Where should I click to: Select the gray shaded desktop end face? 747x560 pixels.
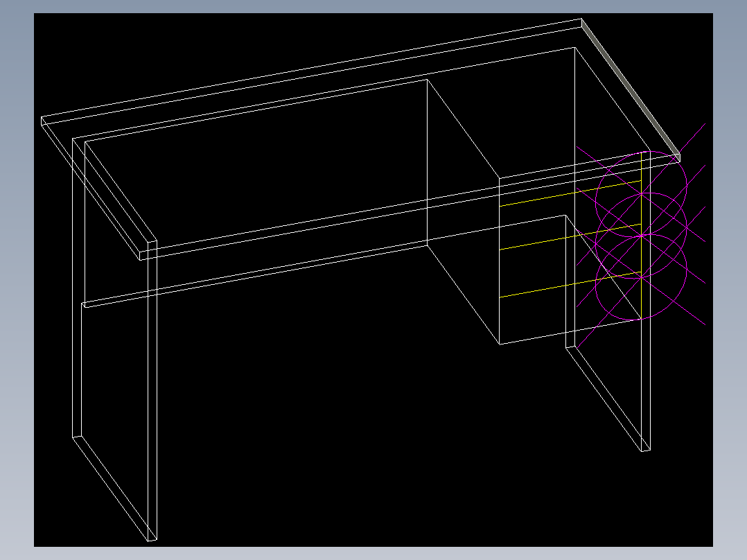point(631,90)
